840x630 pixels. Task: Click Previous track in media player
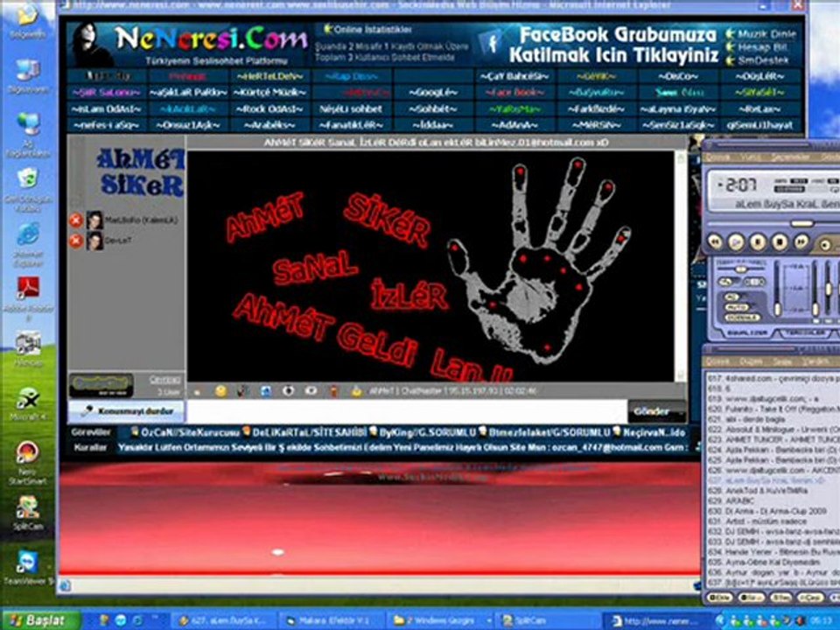[716, 242]
